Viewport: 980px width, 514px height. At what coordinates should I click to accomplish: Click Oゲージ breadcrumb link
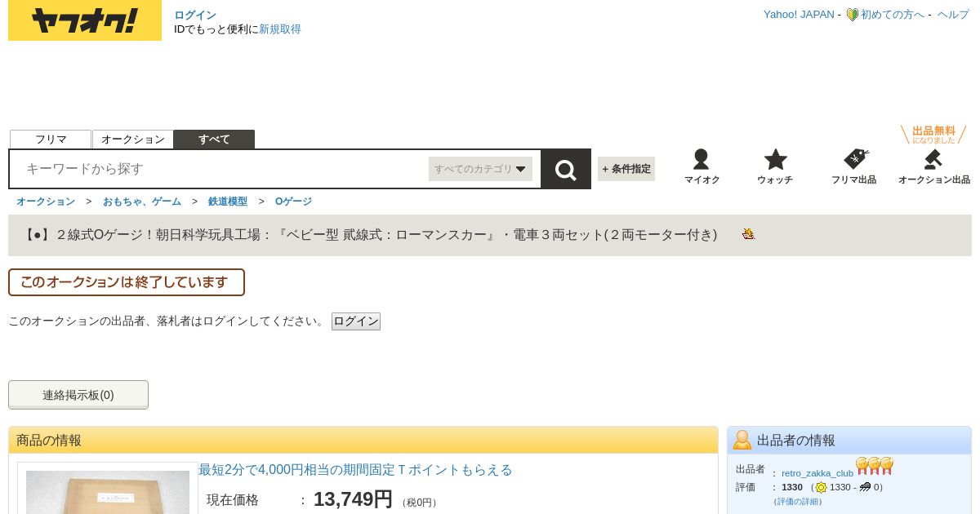[x=293, y=202]
